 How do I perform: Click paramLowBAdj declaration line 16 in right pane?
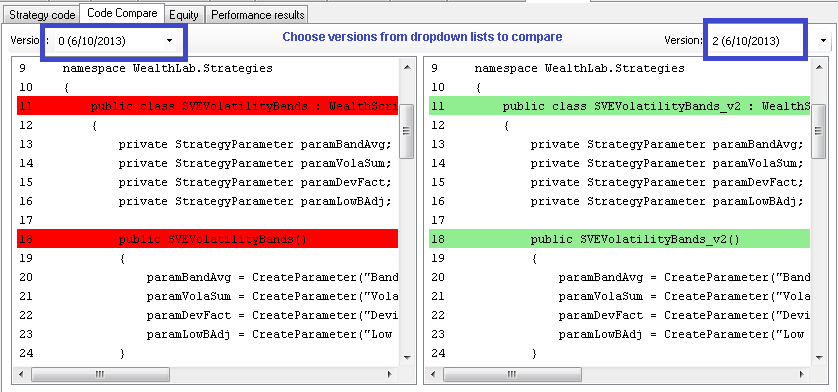(x=668, y=201)
